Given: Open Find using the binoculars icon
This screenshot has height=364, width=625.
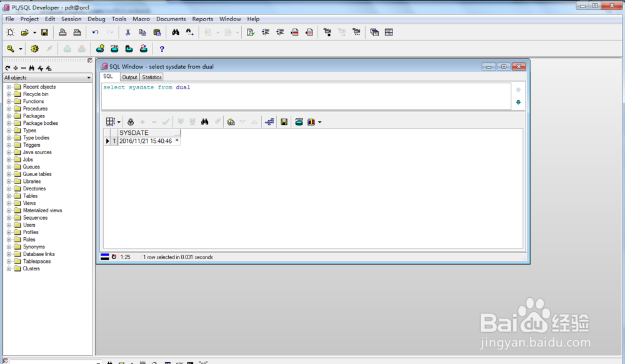Looking at the screenshot, I should click(x=176, y=32).
